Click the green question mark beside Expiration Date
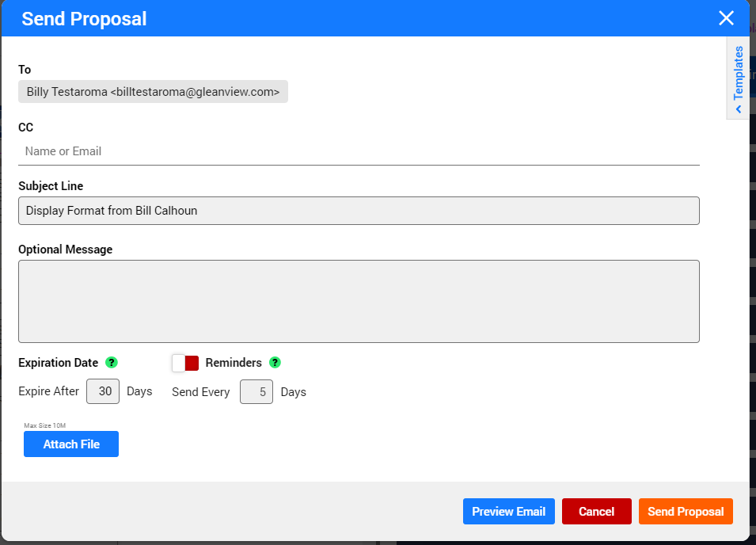 tap(112, 363)
